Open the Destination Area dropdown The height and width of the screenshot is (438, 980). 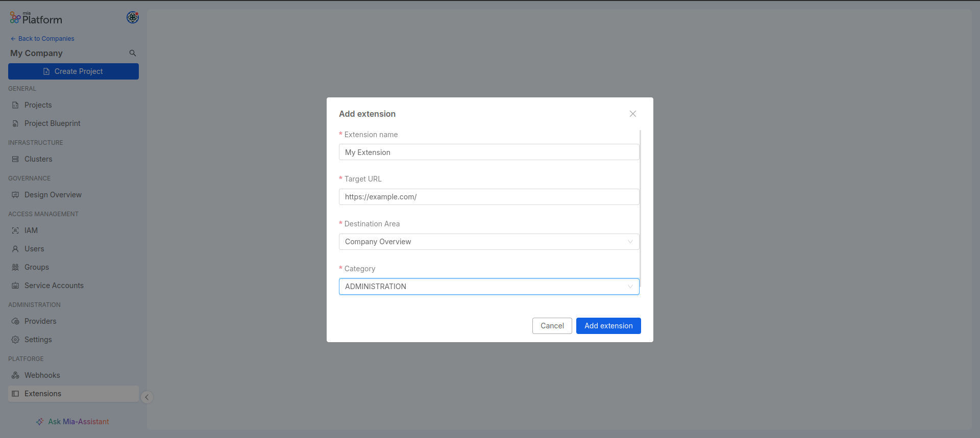click(489, 242)
